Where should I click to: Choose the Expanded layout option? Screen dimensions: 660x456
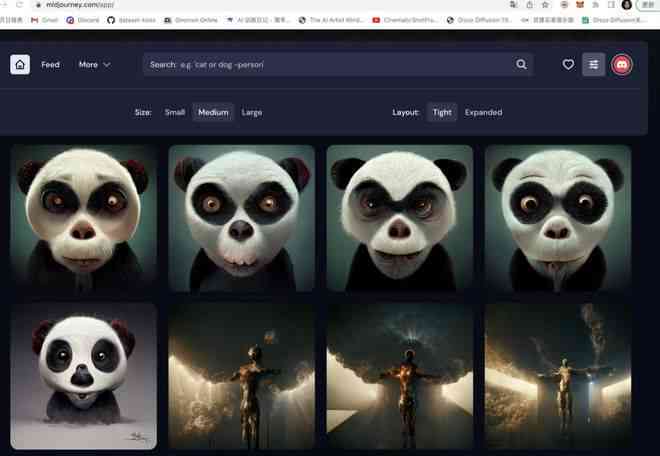(x=483, y=112)
